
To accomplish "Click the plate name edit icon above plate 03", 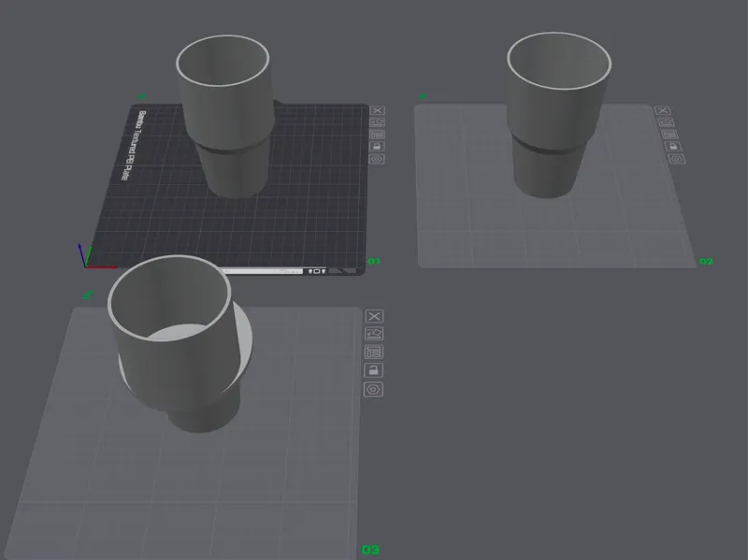I will pyautogui.click(x=87, y=295).
